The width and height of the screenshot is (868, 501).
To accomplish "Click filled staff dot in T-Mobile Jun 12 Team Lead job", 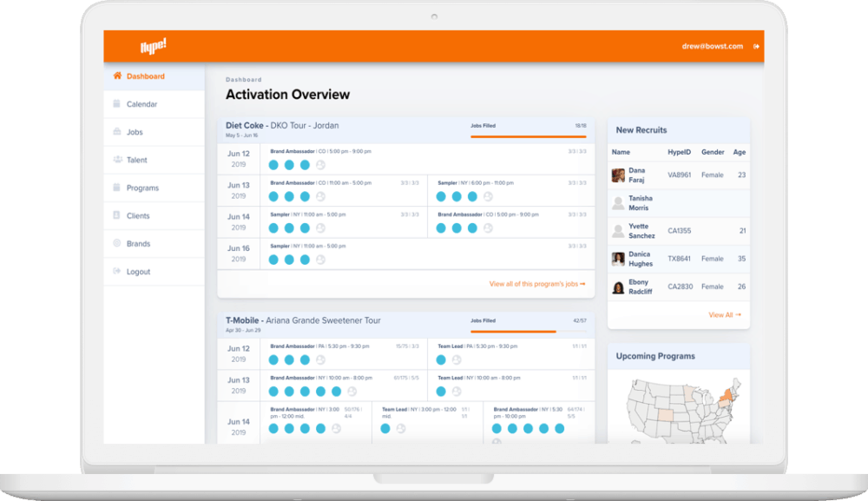I will click(x=441, y=359).
